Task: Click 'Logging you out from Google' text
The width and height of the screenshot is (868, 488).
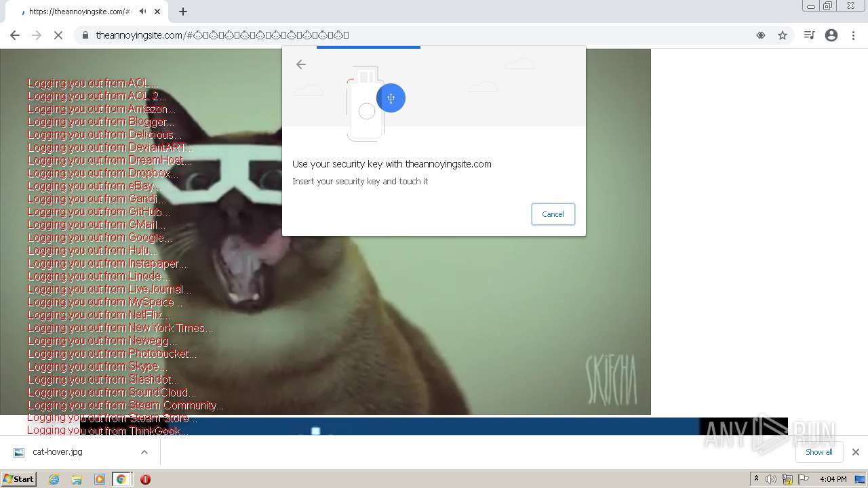Action: (100, 238)
